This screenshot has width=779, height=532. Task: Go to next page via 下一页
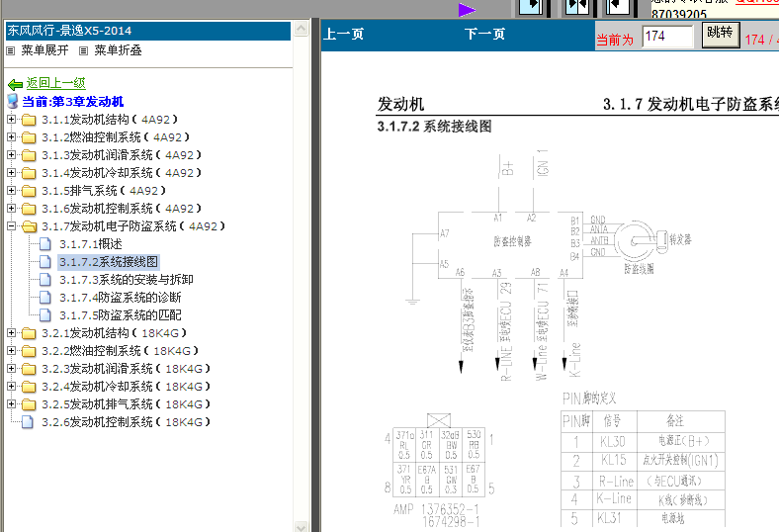coord(484,35)
